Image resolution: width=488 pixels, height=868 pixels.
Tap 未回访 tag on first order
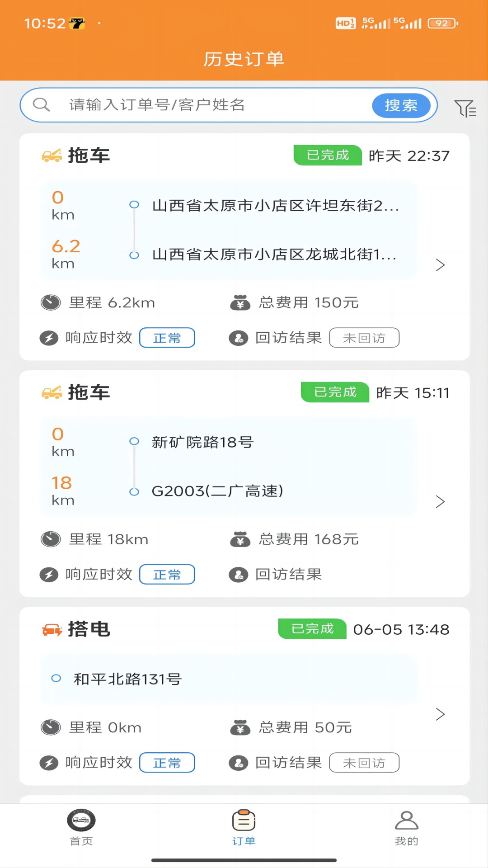click(364, 338)
